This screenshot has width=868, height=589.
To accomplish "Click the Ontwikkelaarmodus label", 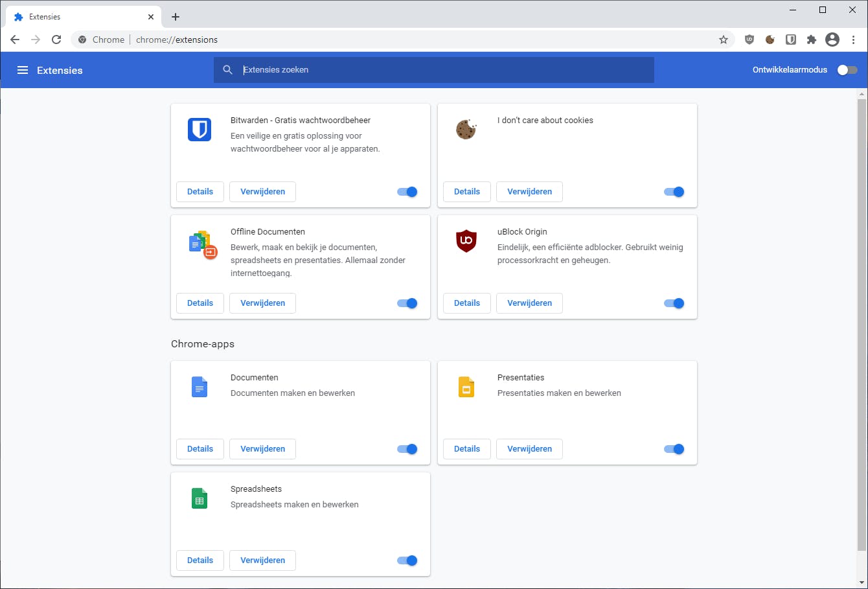I will [x=790, y=70].
